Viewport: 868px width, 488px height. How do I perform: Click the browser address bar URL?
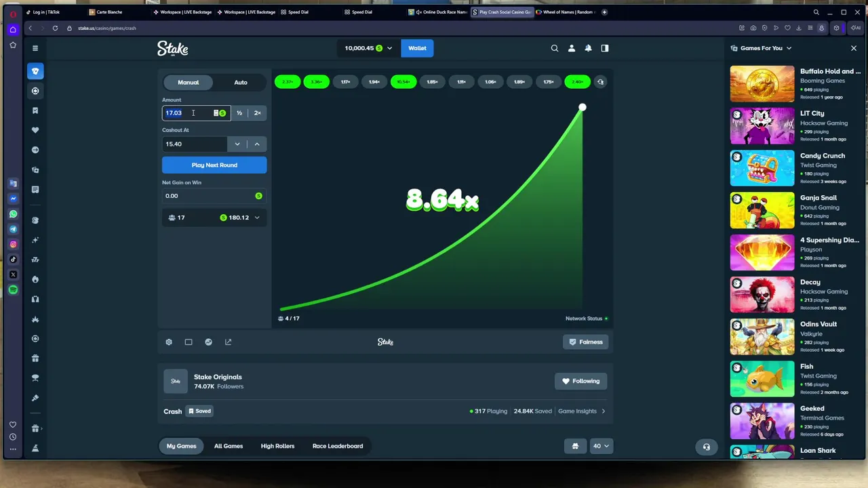(107, 28)
